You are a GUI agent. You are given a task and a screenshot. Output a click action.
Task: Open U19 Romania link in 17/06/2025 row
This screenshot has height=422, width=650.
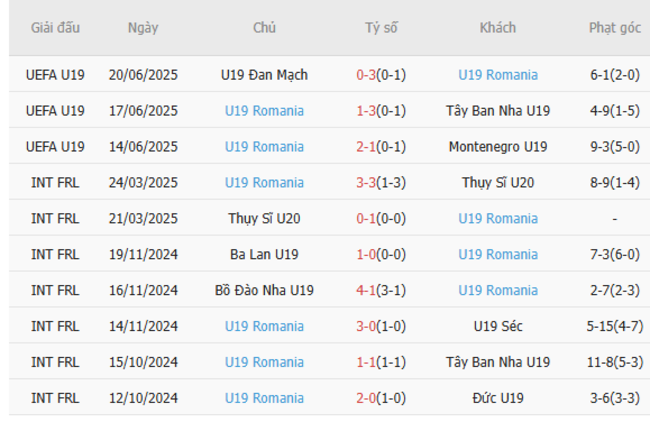coord(264,111)
